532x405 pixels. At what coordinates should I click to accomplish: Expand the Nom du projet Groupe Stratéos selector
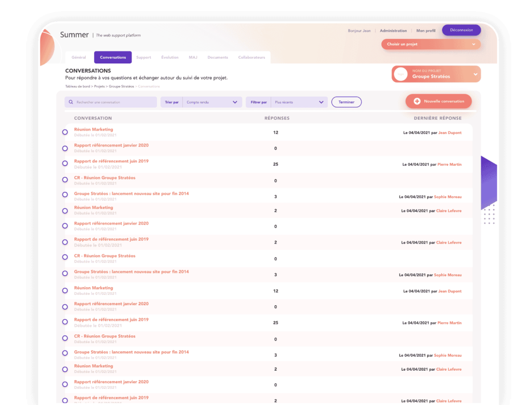475,74
